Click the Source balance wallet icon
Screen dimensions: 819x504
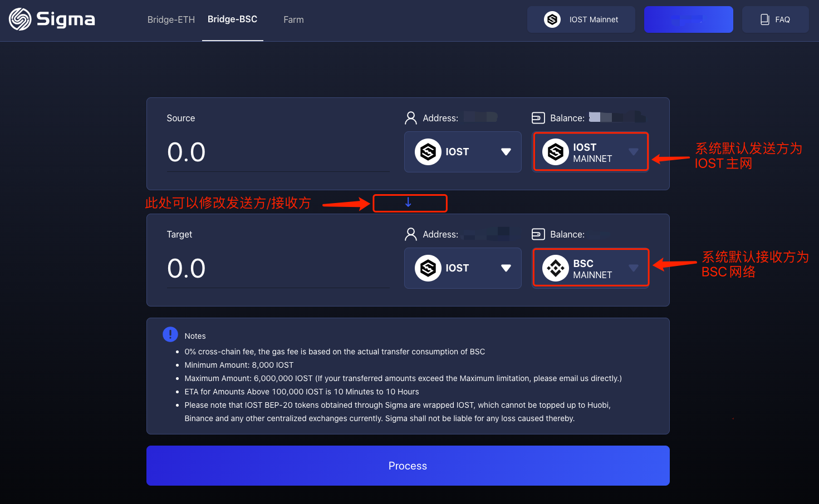pos(538,118)
